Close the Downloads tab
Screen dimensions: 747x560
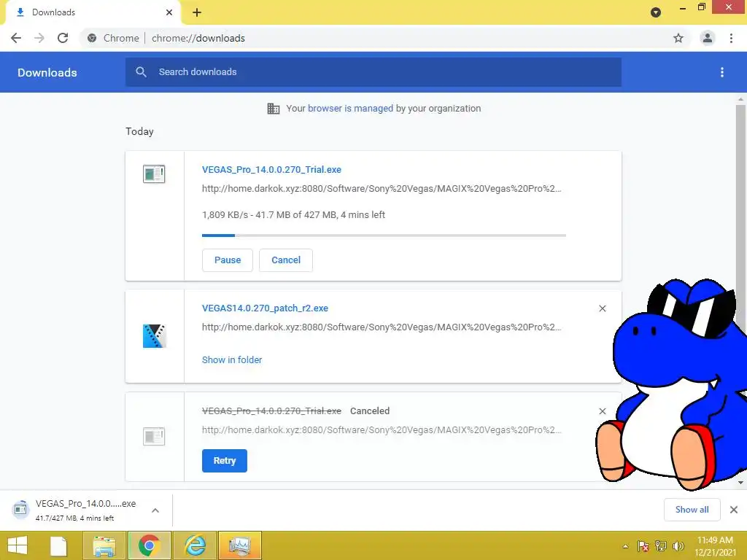[169, 12]
